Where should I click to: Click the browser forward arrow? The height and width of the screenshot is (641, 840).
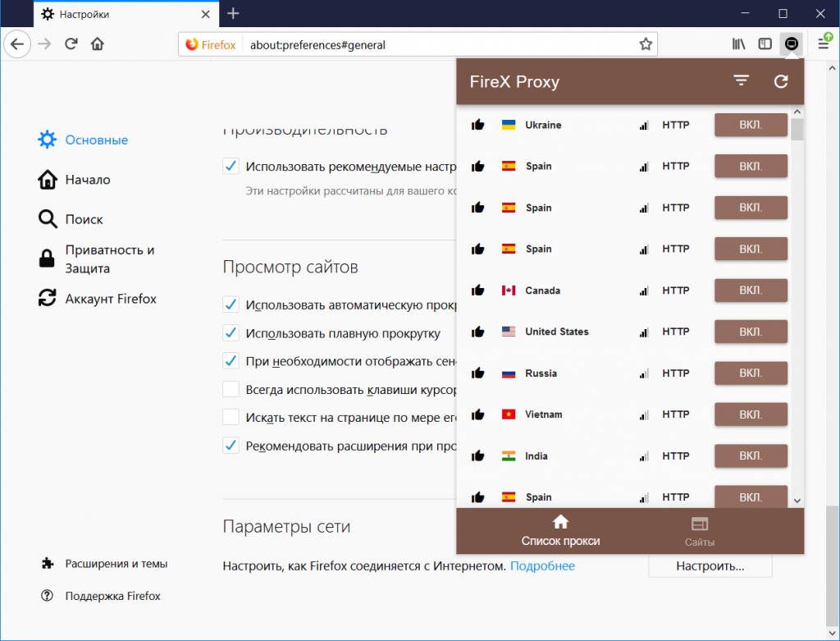45,44
